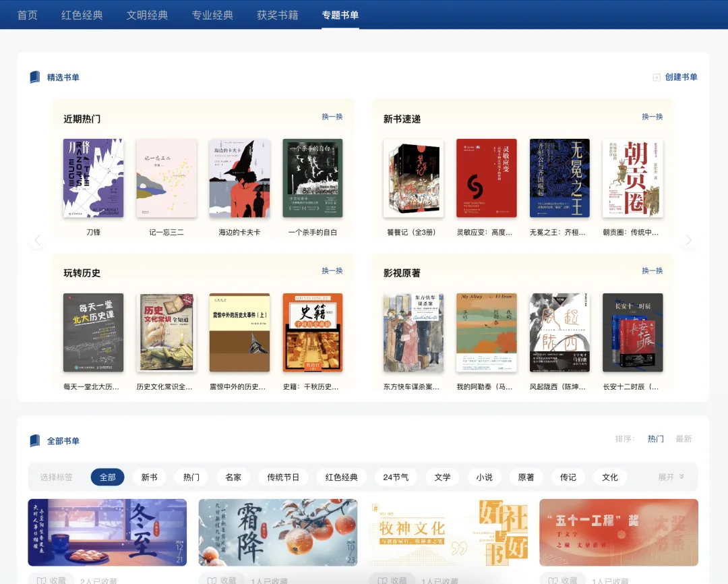Refresh 影视原著 books with 换一换
728x584 pixels.
[x=652, y=270]
